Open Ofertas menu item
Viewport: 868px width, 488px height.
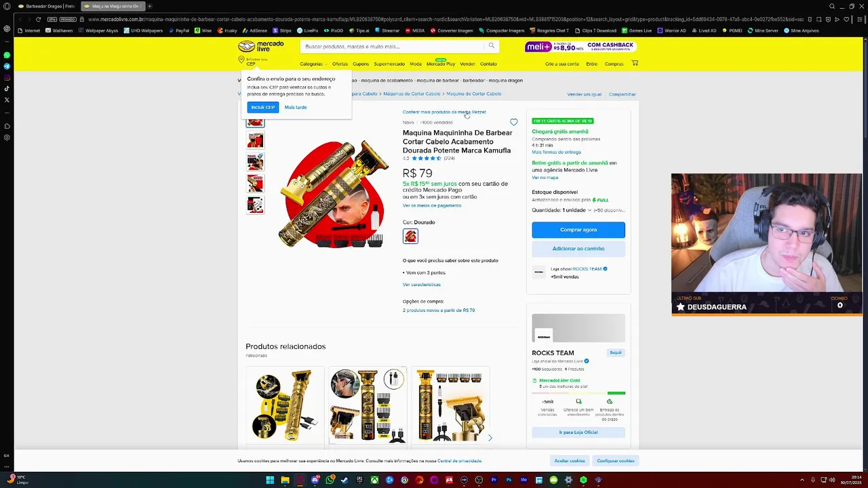click(x=340, y=64)
